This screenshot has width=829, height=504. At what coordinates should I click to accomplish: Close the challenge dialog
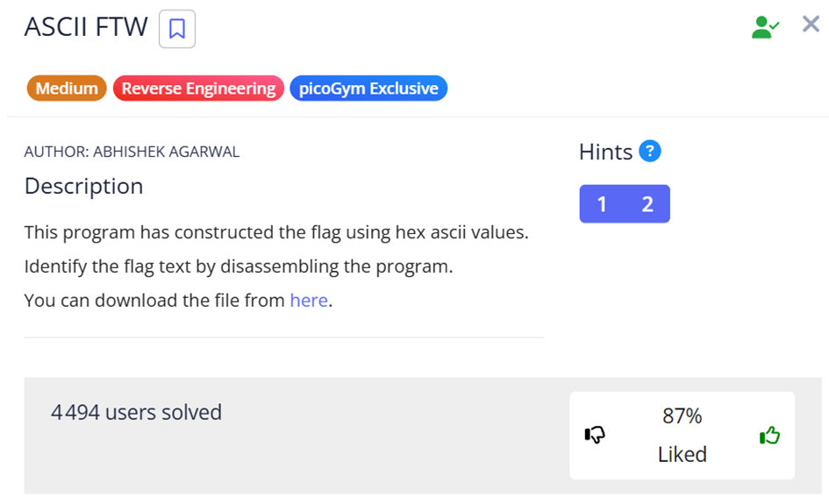[x=811, y=24]
